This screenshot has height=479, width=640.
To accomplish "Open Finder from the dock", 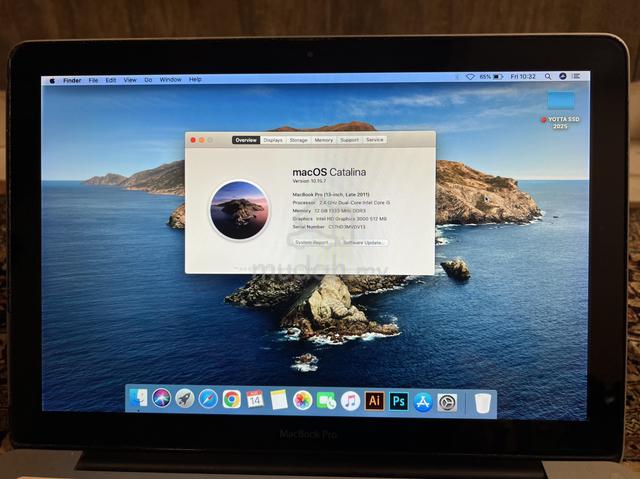I will pyautogui.click(x=138, y=398).
